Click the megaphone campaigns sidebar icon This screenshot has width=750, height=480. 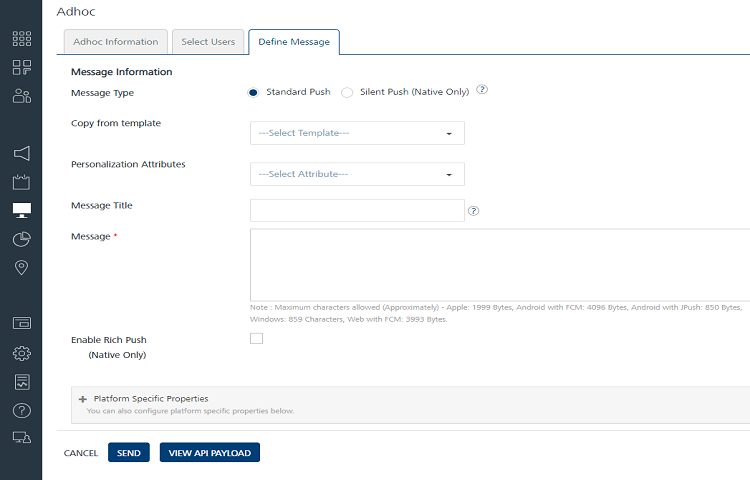click(21, 153)
